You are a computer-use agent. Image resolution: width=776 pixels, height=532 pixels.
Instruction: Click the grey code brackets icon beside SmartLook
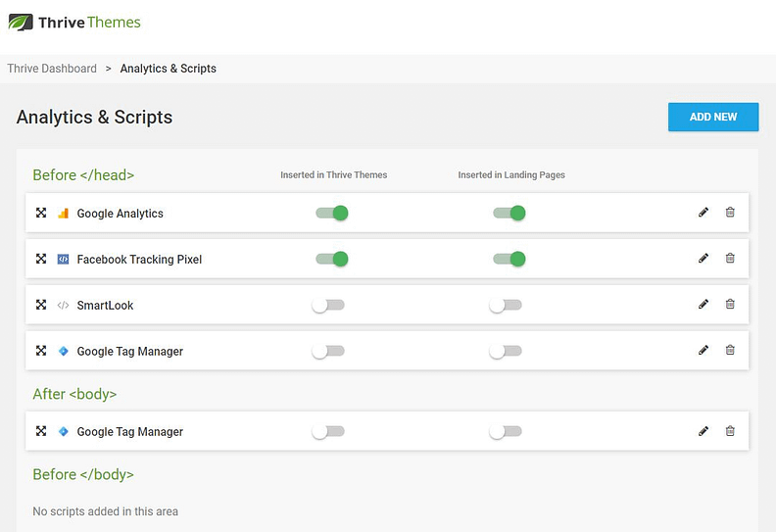[64, 306]
